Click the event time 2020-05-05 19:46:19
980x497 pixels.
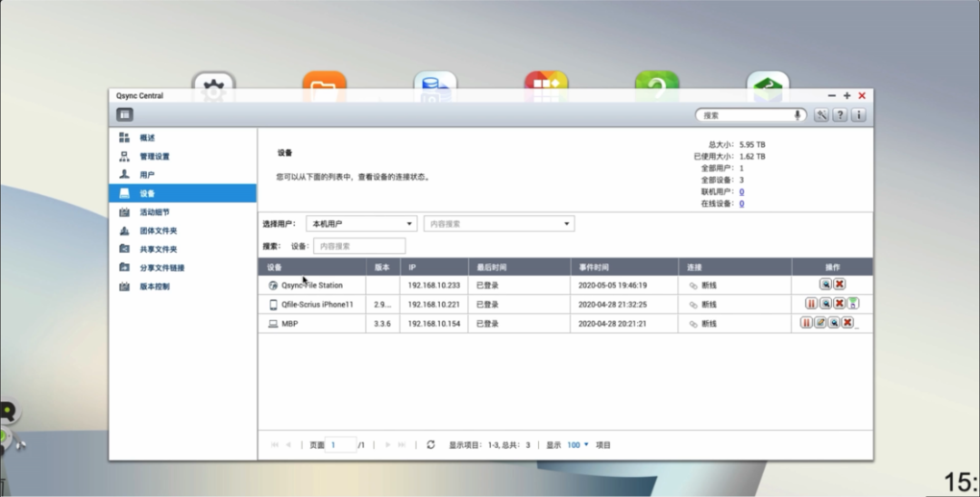click(612, 286)
